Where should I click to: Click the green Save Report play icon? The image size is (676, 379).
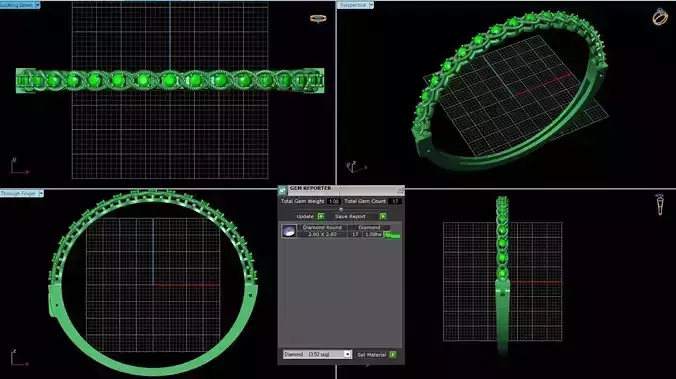click(383, 216)
